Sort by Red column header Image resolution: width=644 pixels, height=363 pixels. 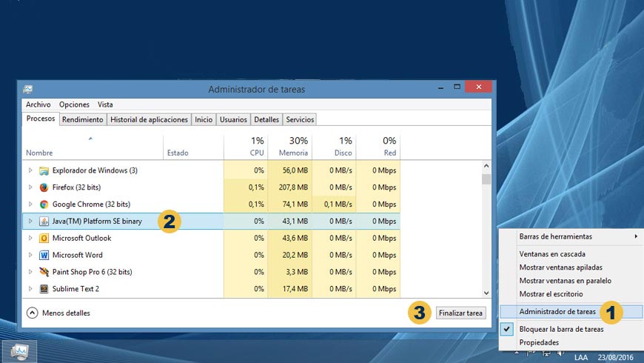(x=378, y=147)
